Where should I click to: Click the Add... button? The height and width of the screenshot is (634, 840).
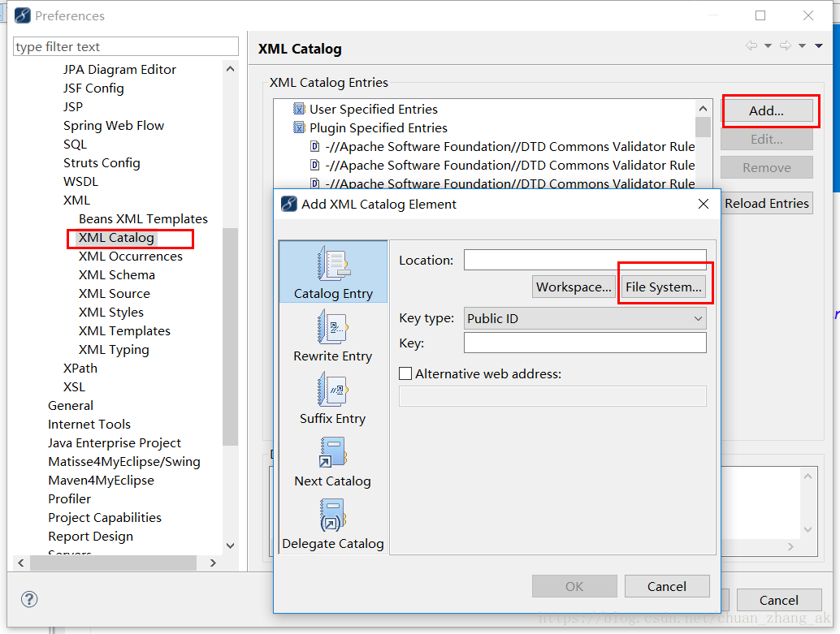(767, 111)
